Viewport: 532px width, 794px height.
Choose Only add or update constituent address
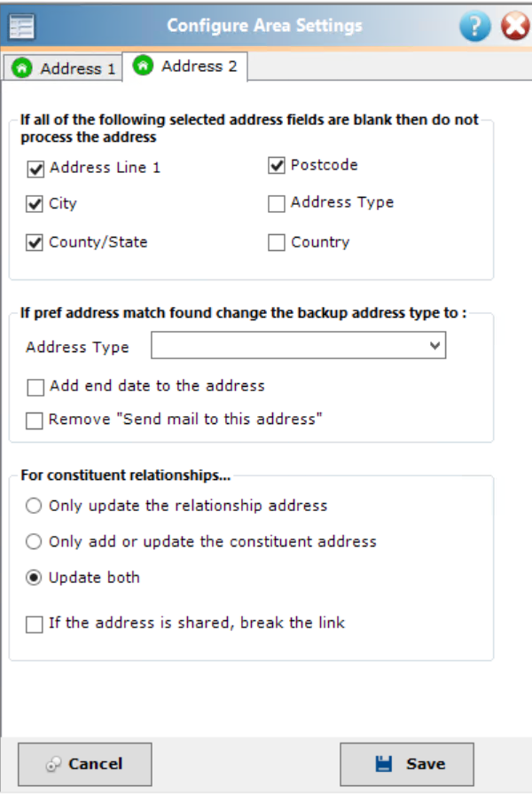pos(34,541)
